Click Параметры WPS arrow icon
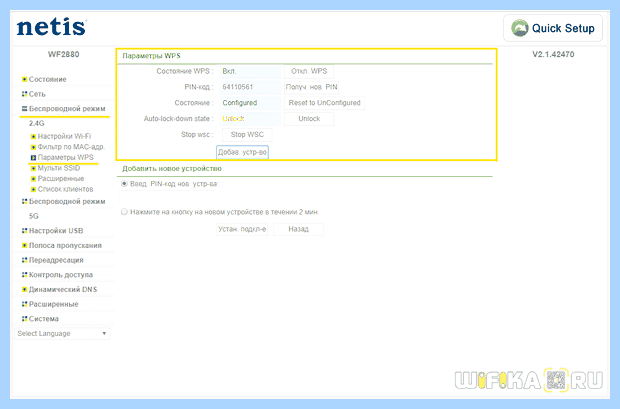The image size is (620, 409). (x=34, y=157)
